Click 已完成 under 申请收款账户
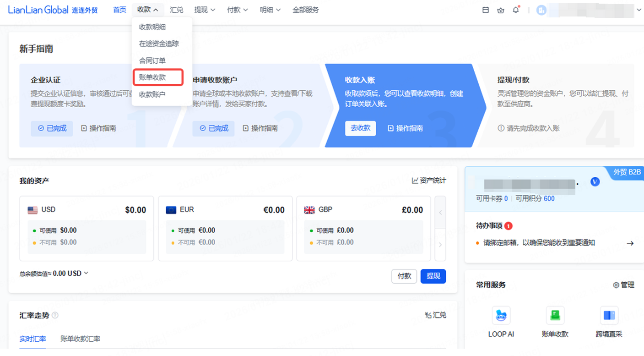 pos(213,128)
